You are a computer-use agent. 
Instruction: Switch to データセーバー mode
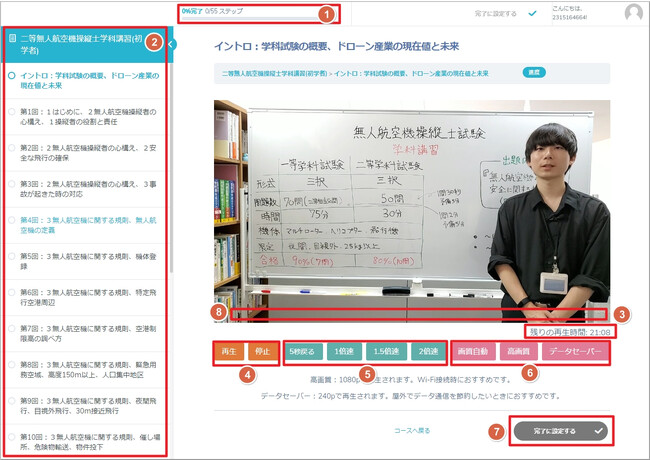[573, 352]
